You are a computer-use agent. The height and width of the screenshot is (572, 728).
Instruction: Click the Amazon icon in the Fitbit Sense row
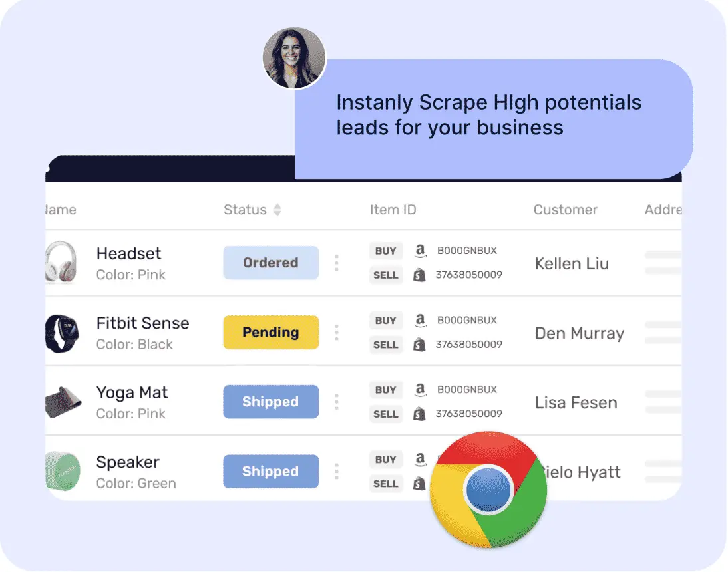[x=420, y=321]
